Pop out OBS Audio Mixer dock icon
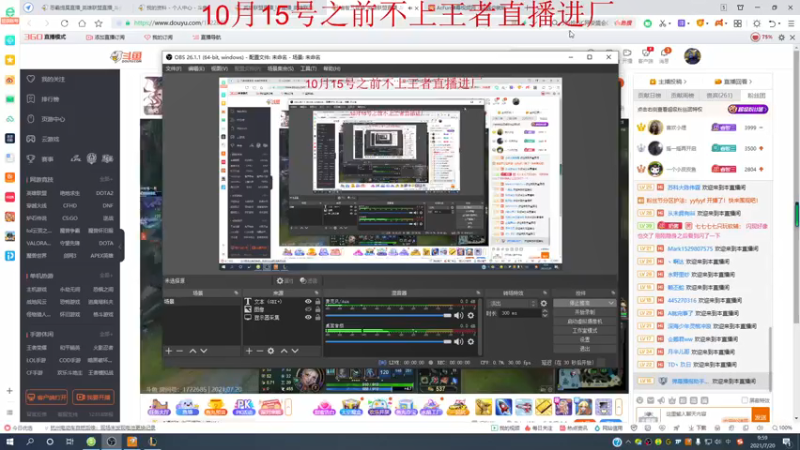The height and width of the screenshot is (450, 800). tap(478, 293)
